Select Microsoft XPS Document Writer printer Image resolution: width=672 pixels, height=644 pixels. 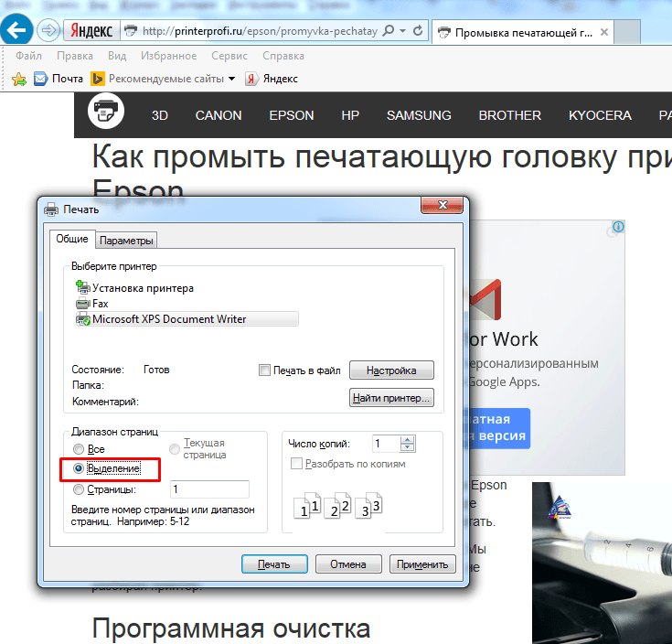pyautogui.click(x=187, y=319)
